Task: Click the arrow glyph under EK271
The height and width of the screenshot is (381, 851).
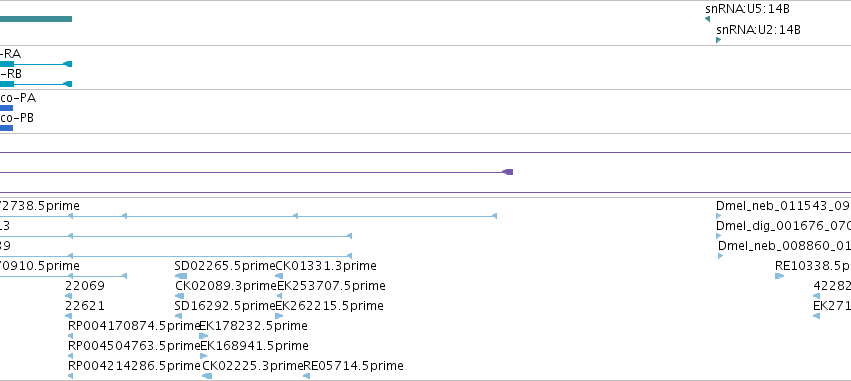Action: coord(816,316)
